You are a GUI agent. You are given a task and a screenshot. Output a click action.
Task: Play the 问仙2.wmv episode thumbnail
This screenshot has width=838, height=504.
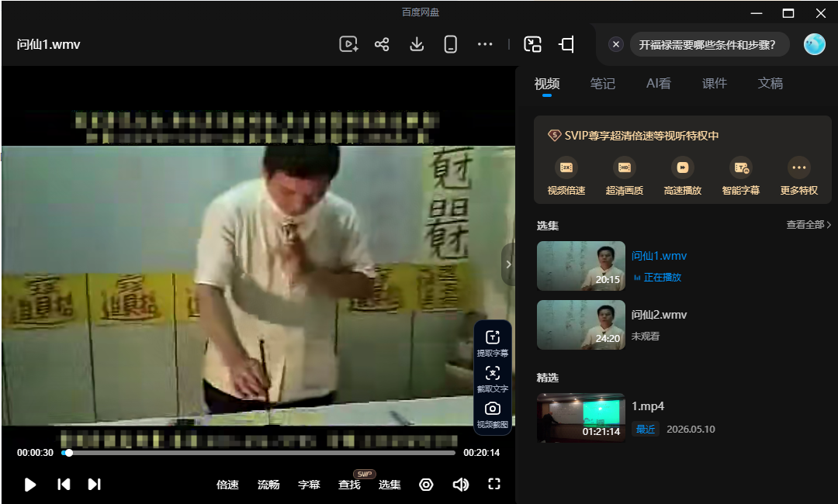tap(581, 325)
